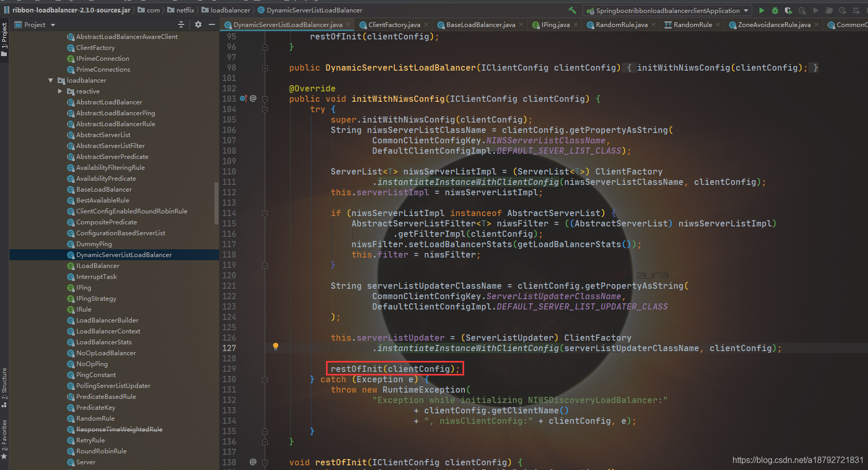868x470 pixels.
Task: Expand the reactive package
Action: [60, 91]
